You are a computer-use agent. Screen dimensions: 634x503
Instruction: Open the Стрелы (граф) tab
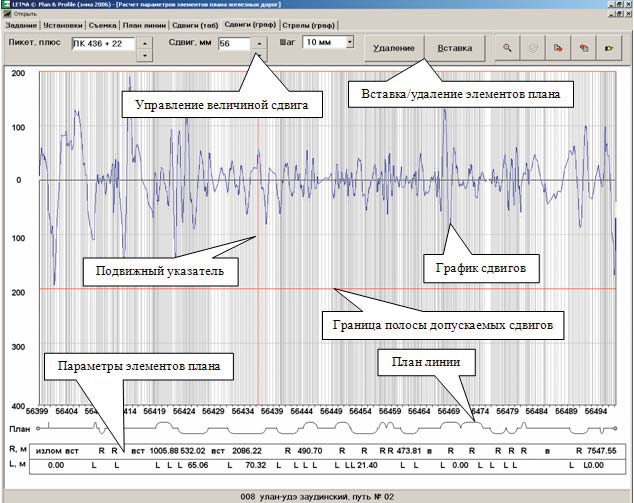tap(304, 23)
